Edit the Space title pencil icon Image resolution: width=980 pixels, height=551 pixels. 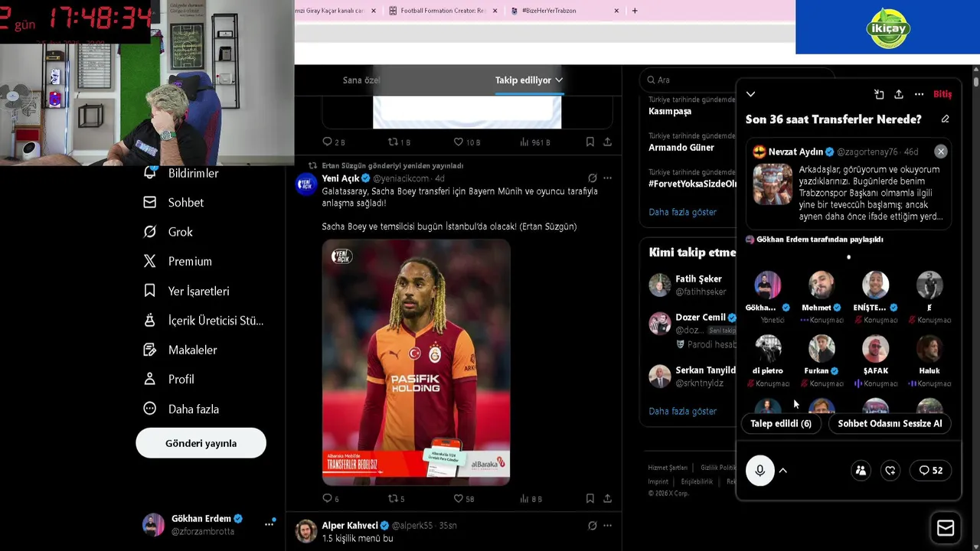(x=945, y=119)
